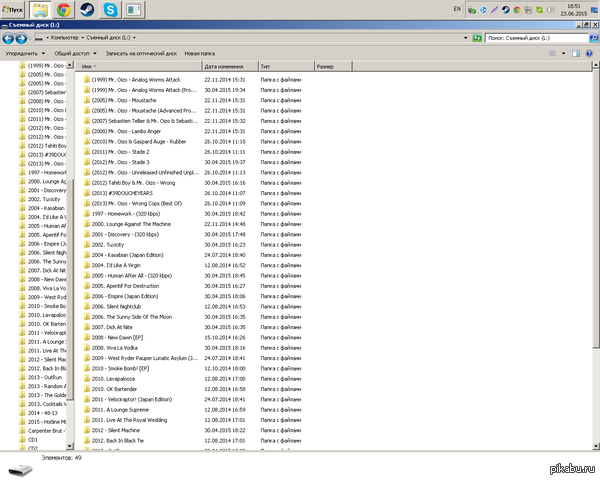Select folder 2010. OK Bartender
This screenshot has width=600, height=480.
click(110, 390)
